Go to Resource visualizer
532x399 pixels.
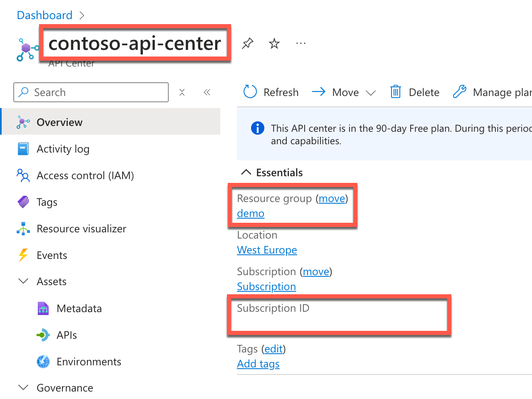point(81,229)
